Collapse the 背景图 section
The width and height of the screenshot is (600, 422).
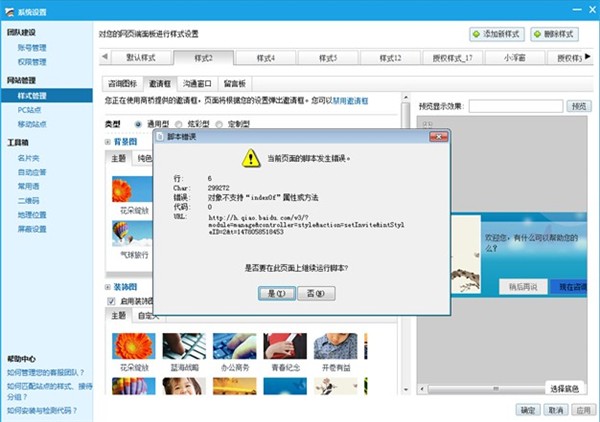[108, 142]
